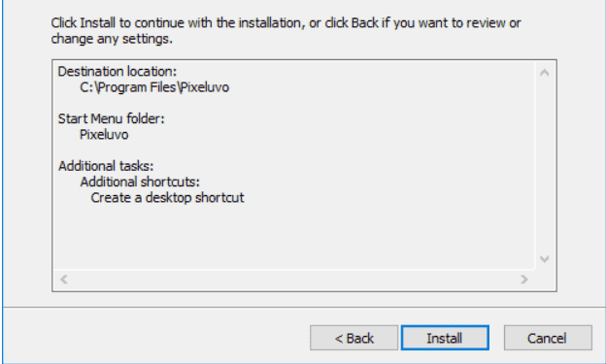This screenshot has width=606, height=364.
Task: Click the word 'Back' in instruction sentence
Action: click(364, 22)
